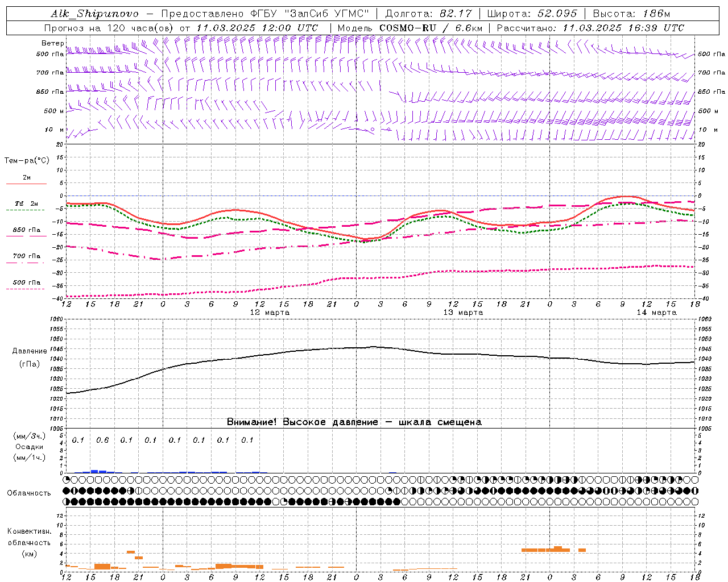Select the text 'Предоставлено ФГБУ "ЗапСиб УГМС"'
Image resolution: width=728 pixels, height=582 pixels.
click(x=266, y=14)
